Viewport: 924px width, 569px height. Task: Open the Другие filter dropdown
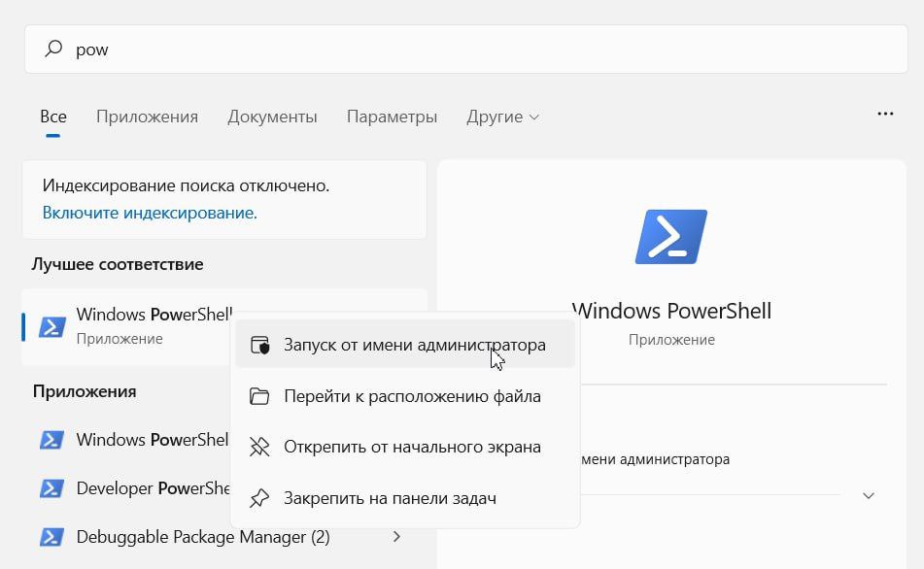coord(502,117)
